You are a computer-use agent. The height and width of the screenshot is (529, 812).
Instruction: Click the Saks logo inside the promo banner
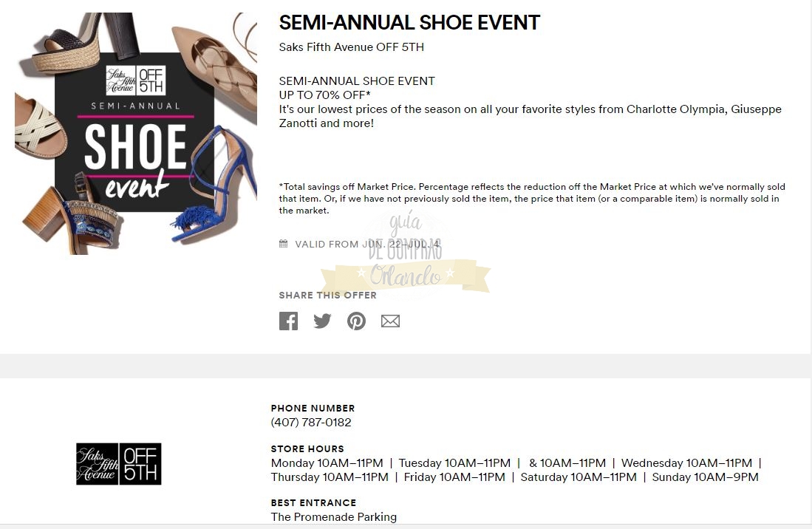click(x=136, y=81)
